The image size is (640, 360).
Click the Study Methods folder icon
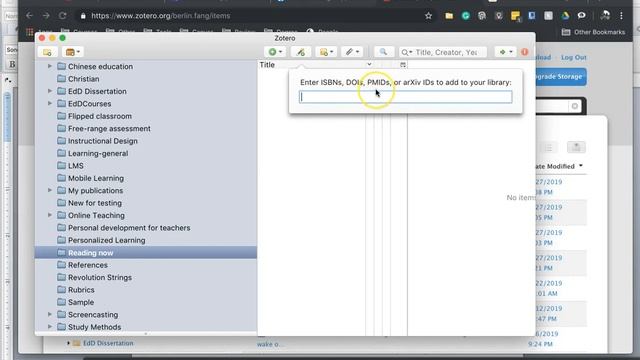click(62, 327)
